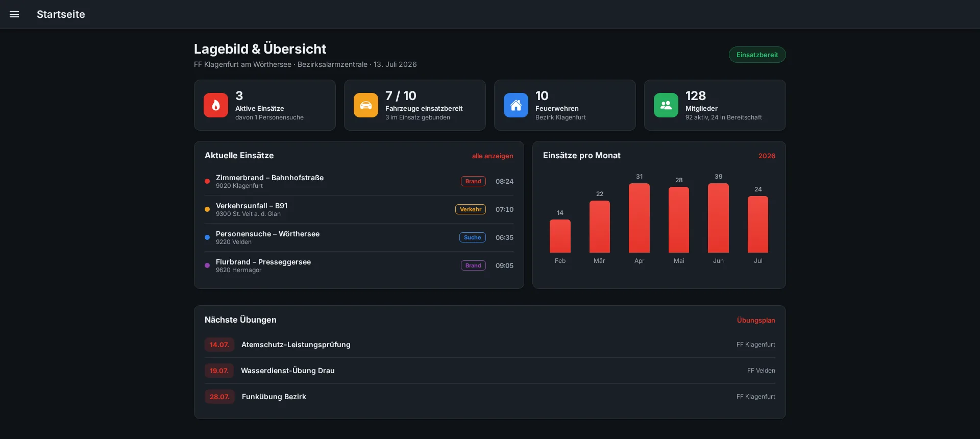The image size is (980, 439).
Task: Click the time 06:35 on Personensuche
Action: click(x=504, y=237)
